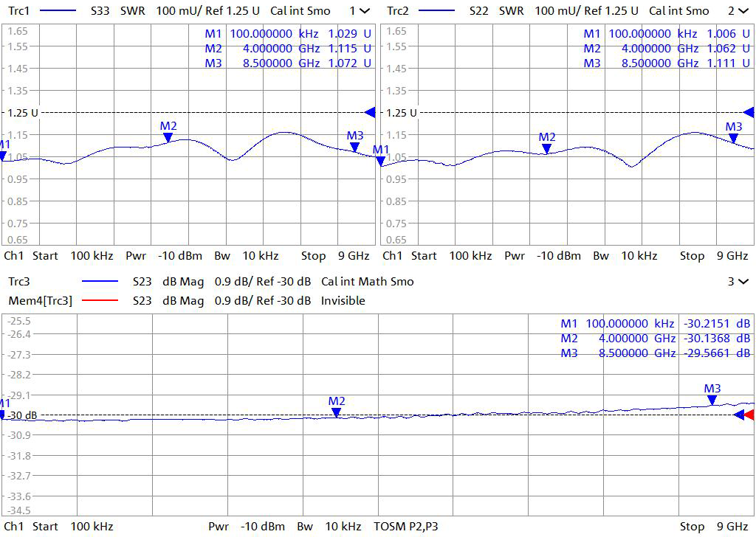Click the blue reference triangle in S22 diagram

pos(749,112)
